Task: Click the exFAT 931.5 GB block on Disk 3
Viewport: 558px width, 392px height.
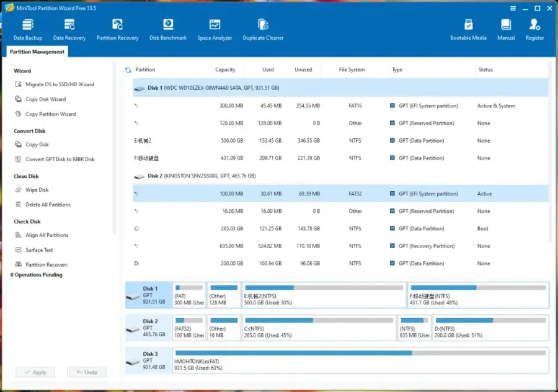Action: click(360, 360)
